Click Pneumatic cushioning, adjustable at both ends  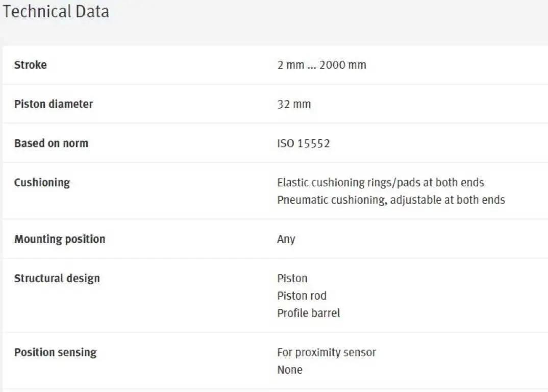391,200
